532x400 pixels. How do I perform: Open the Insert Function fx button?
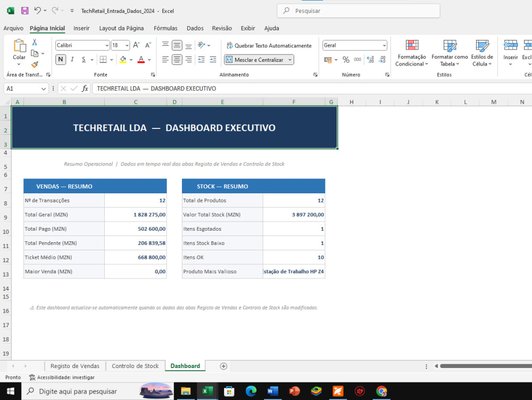(x=85, y=88)
